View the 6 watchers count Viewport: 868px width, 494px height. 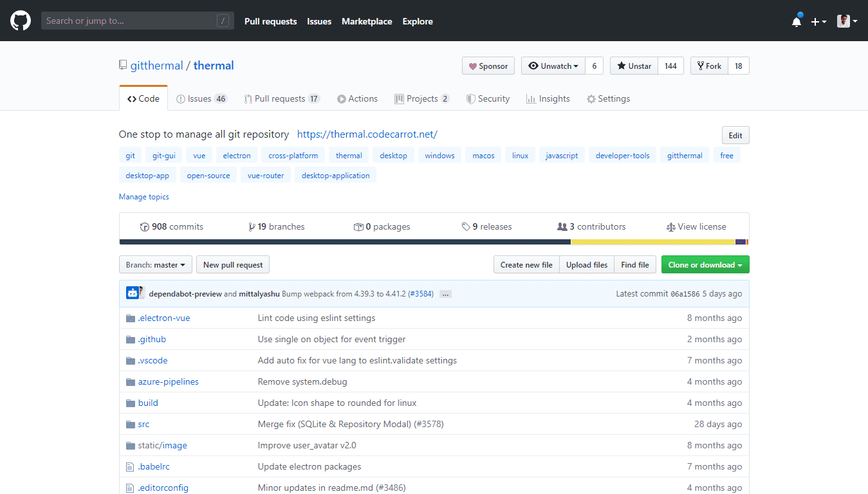594,66
